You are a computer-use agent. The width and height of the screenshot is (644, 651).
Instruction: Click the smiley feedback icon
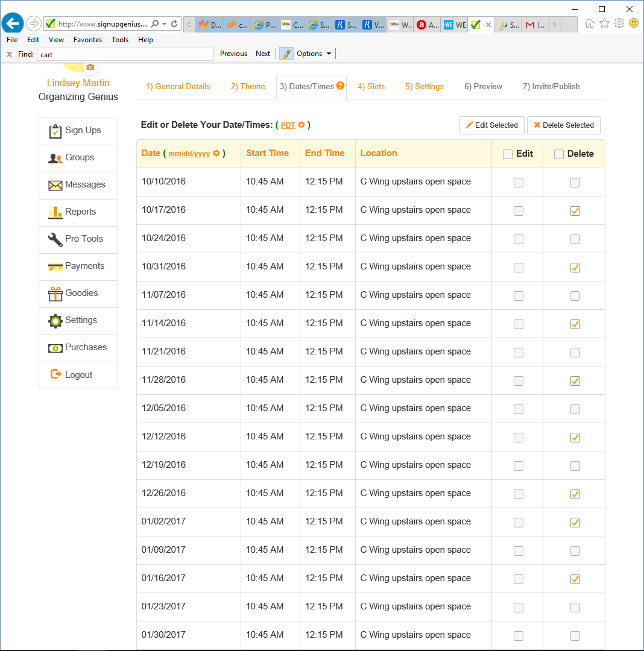click(634, 24)
